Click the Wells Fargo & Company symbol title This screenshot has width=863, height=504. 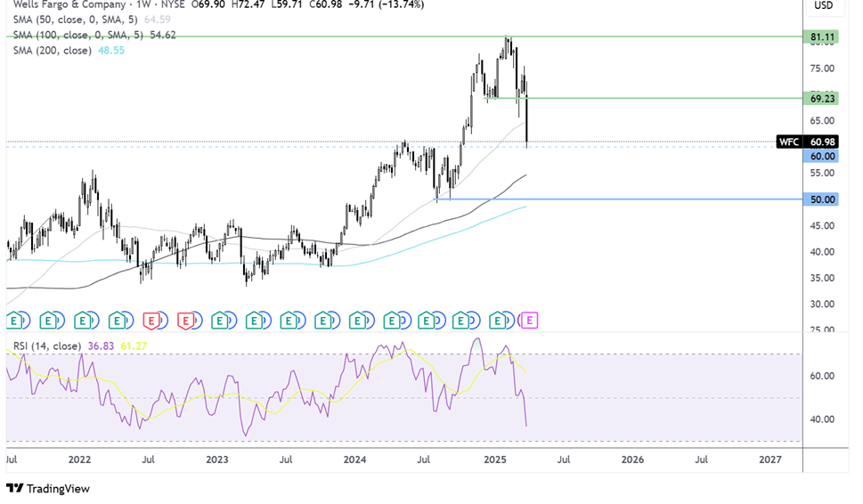[69, 5]
